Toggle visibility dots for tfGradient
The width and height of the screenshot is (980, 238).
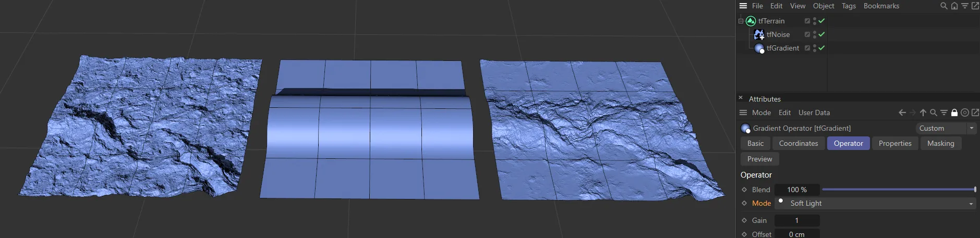(x=814, y=48)
